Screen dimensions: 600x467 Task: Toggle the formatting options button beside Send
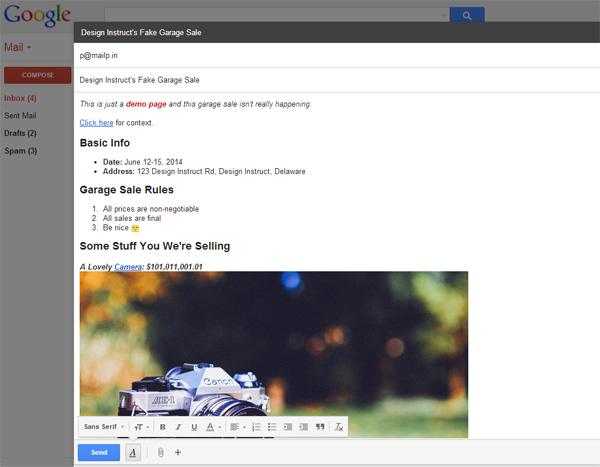133,452
